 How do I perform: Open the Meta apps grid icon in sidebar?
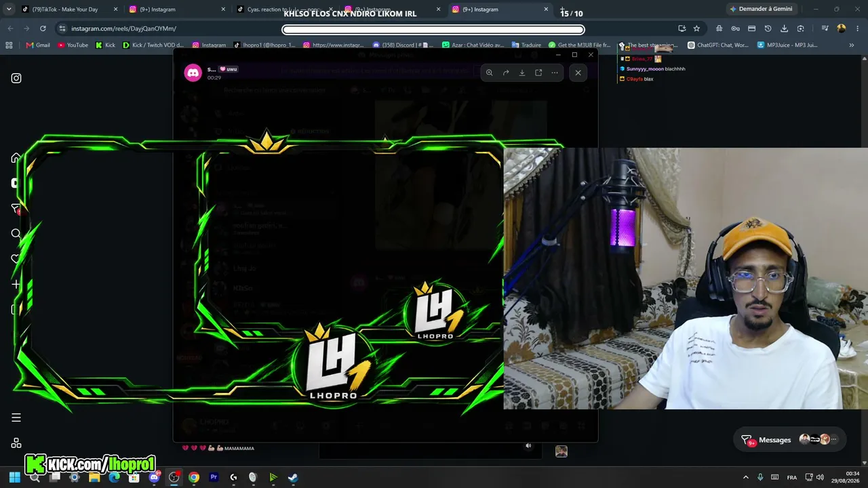tap(16, 443)
